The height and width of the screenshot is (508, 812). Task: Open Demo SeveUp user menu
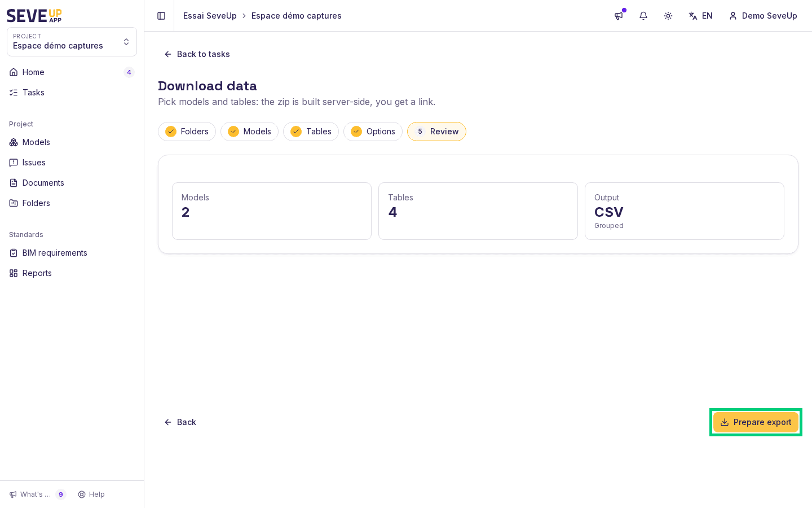coord(764,16)
